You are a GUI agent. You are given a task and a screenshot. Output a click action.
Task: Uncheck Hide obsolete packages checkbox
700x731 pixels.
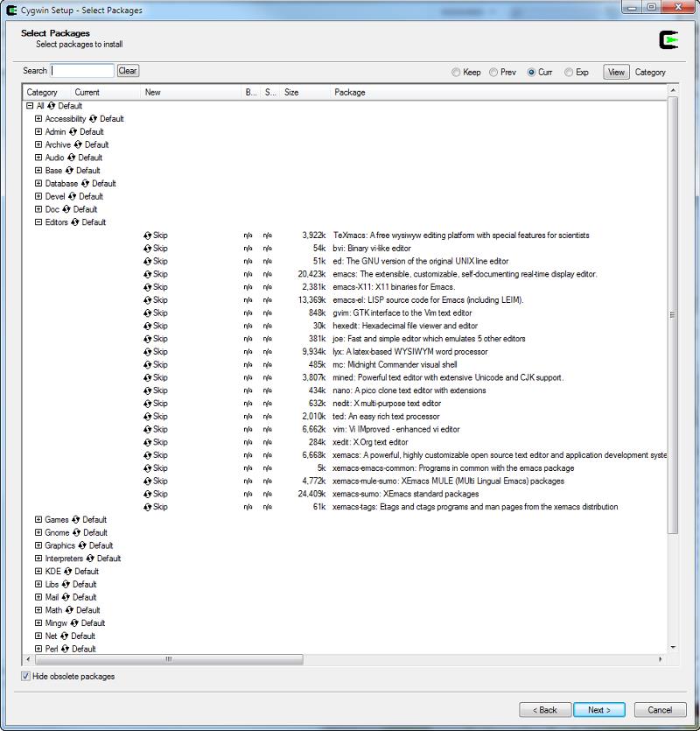click(25, 676)
